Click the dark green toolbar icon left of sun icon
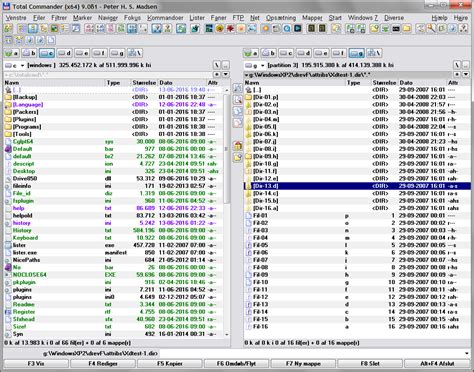This screenshot has height=372, width=474. [209, 29]
